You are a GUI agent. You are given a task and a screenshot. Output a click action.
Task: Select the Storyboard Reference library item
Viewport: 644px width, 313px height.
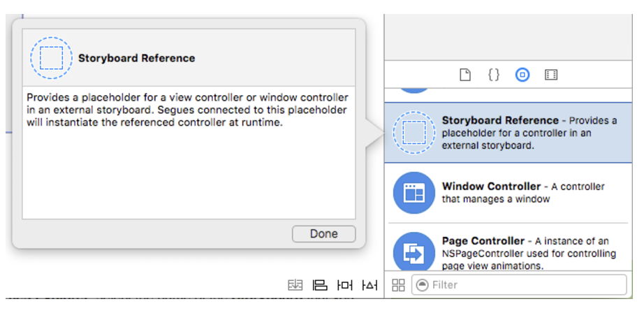click(508, 132)
